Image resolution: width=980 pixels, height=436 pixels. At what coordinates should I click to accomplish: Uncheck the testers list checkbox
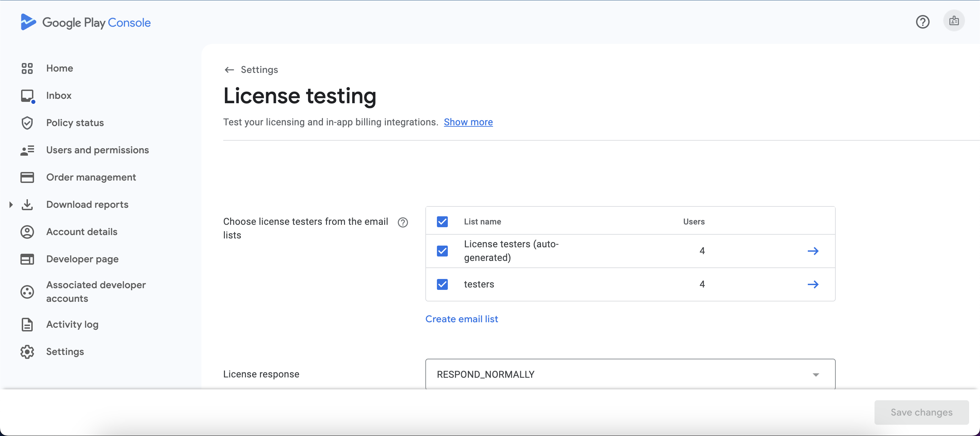(x=442, y=284)
